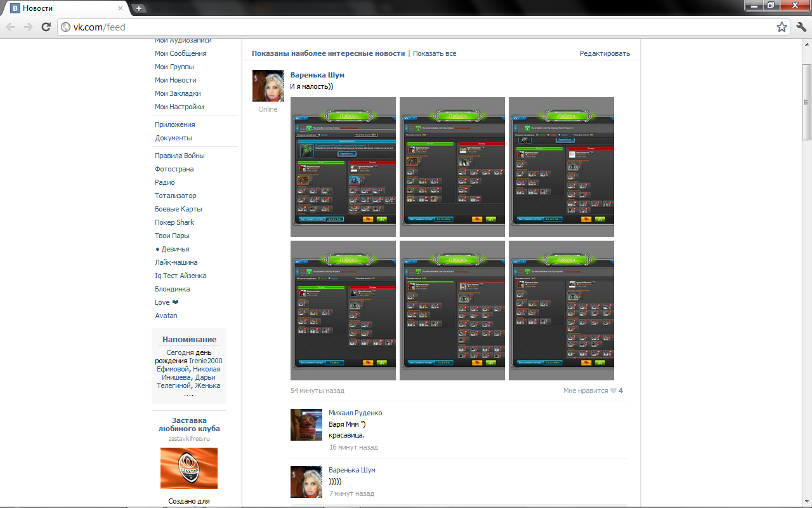Click the browser forward arrow
The height and width of the screenshot is (508, 812).
[28, 27]
